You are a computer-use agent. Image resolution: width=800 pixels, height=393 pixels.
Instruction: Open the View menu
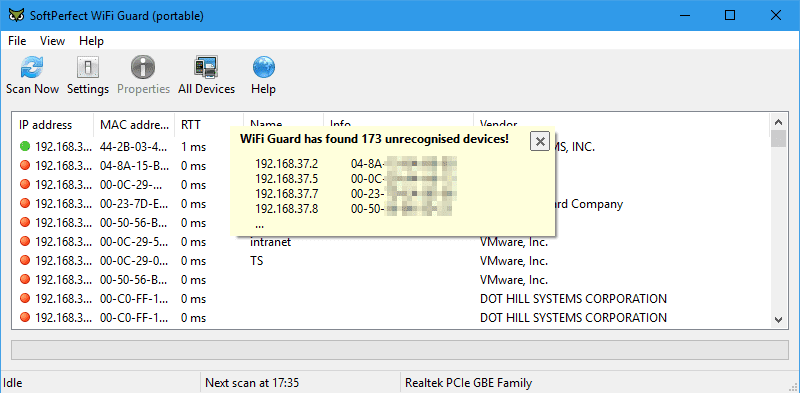click(x=53, y=41)
